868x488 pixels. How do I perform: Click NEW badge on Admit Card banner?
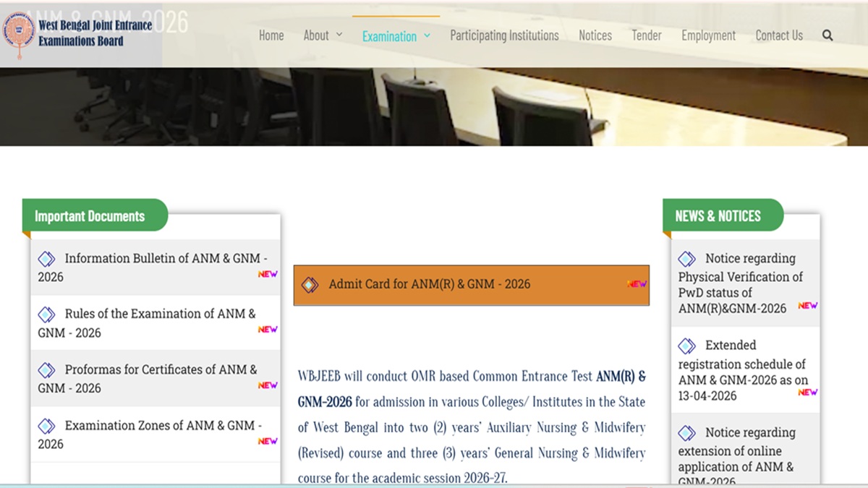pyautogui.click(x=637, y=284)
